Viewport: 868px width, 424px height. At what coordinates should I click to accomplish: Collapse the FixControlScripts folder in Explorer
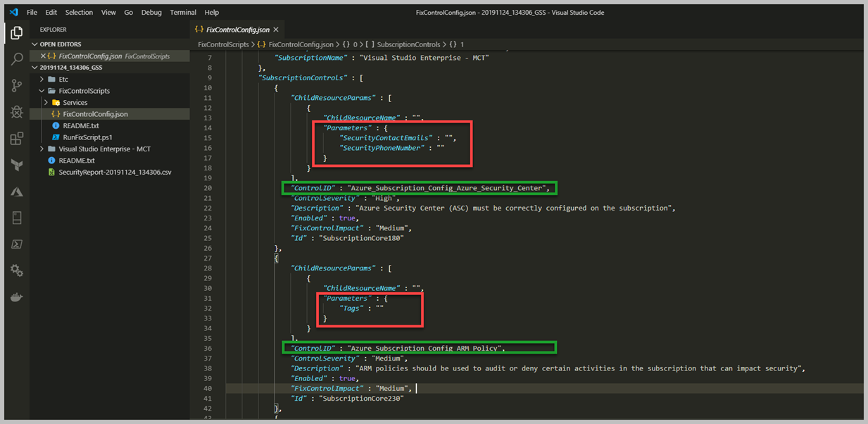(84, 91)
